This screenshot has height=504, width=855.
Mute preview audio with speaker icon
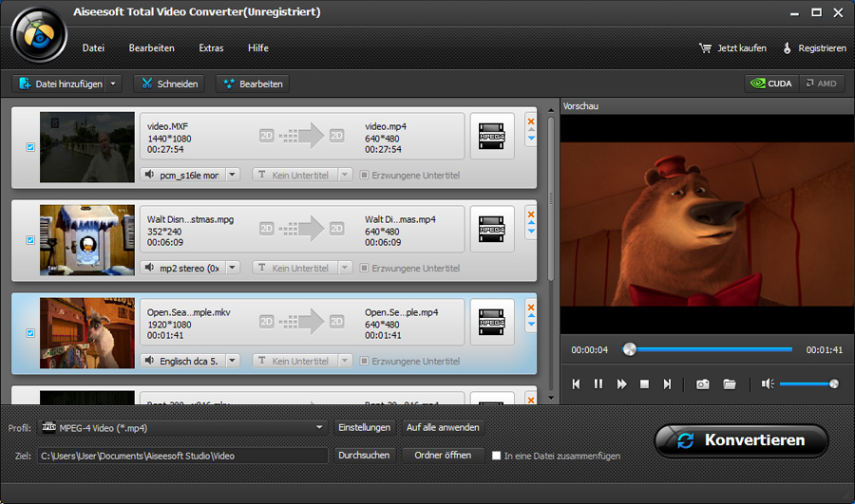pyautogui.click(x=768, y=384)
